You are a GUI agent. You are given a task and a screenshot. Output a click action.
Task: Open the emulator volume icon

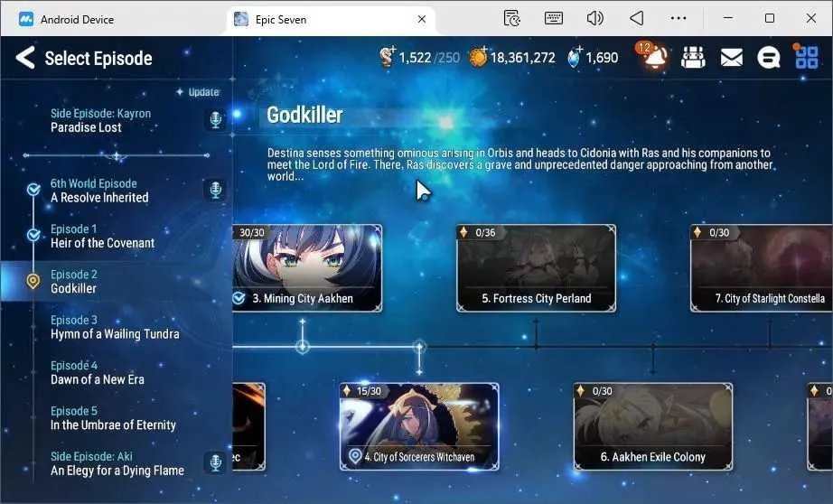point(595,19)
